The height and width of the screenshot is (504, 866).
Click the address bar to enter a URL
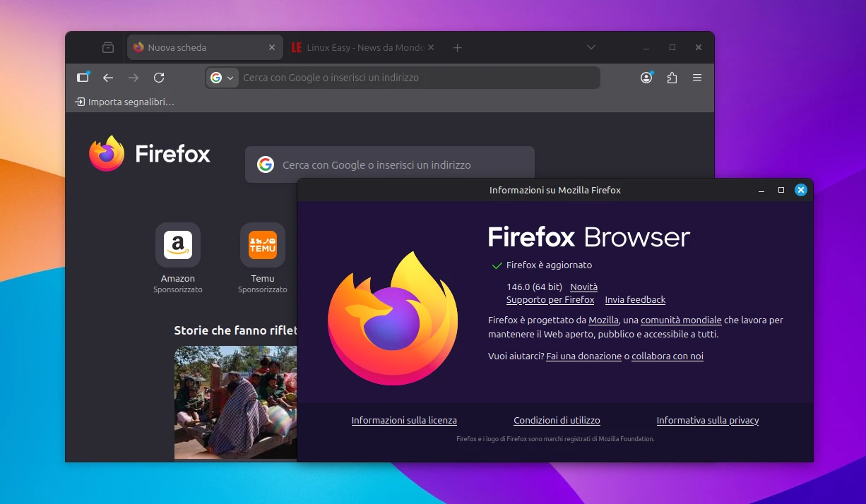[x=424, y=78]
